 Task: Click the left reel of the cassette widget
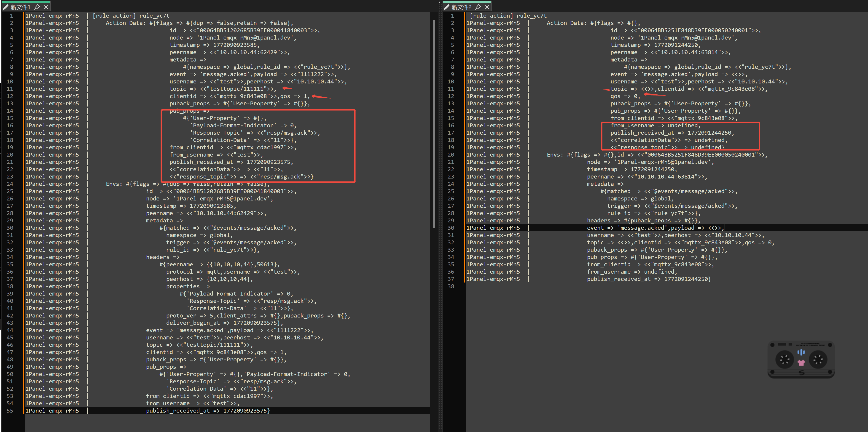coord(785,359)
